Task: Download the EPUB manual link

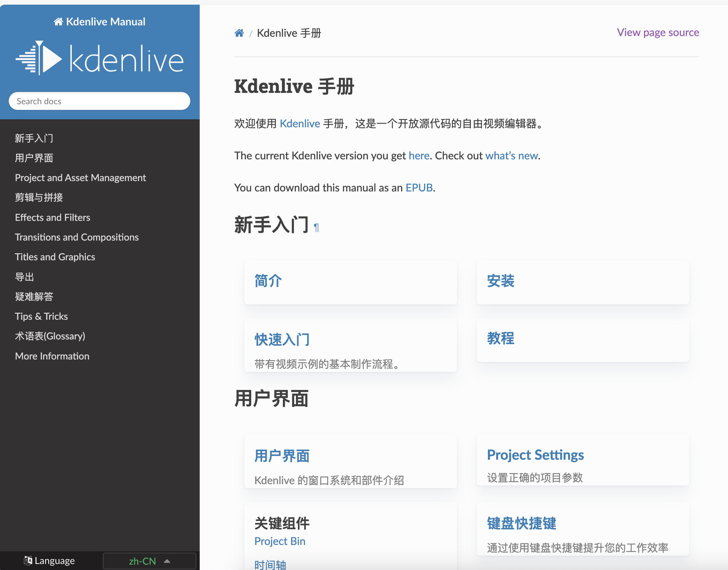Action: coord(419,188)
